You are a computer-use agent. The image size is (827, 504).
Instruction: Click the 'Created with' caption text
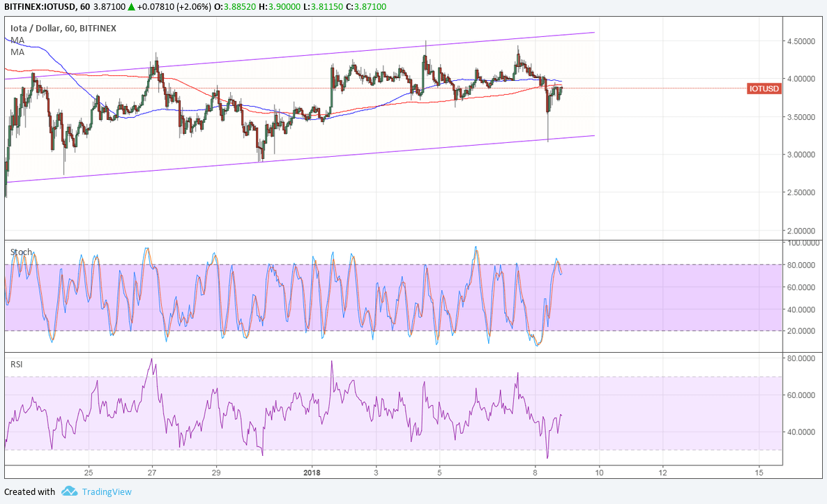29,492
